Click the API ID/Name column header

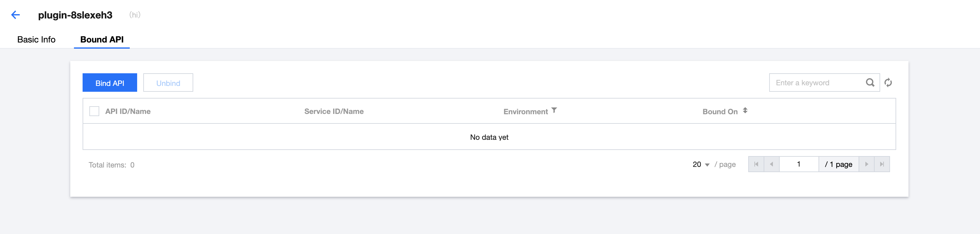click(x=128, y=111)
